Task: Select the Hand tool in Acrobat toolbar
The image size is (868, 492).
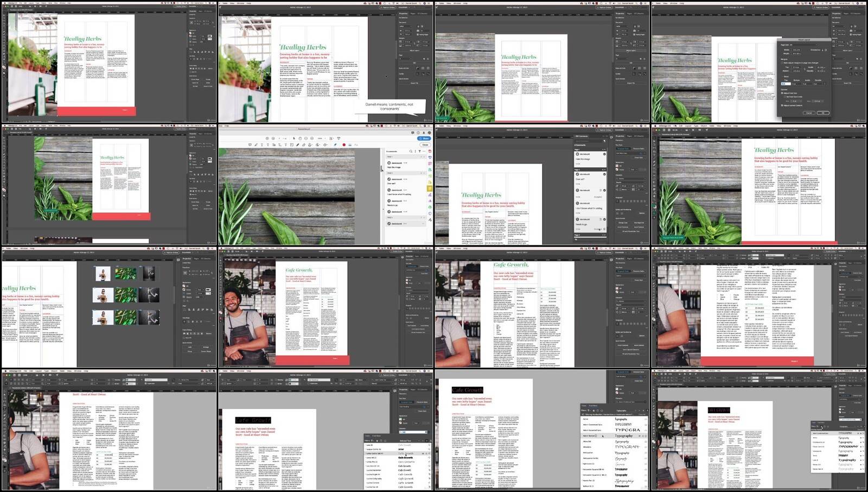Action: [x=300, y=138]
